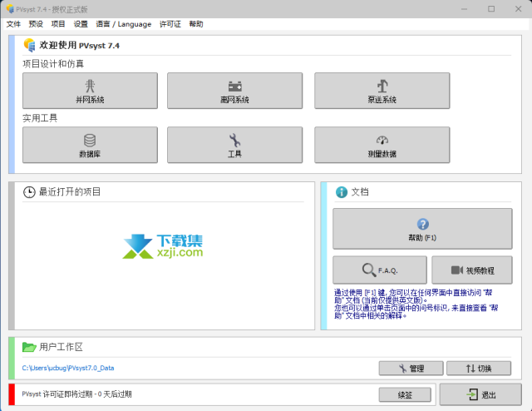The height and width of the screenshot is (411, 532).
Task: Click the 退出 exit button
Action: click(x=480, y=394)
